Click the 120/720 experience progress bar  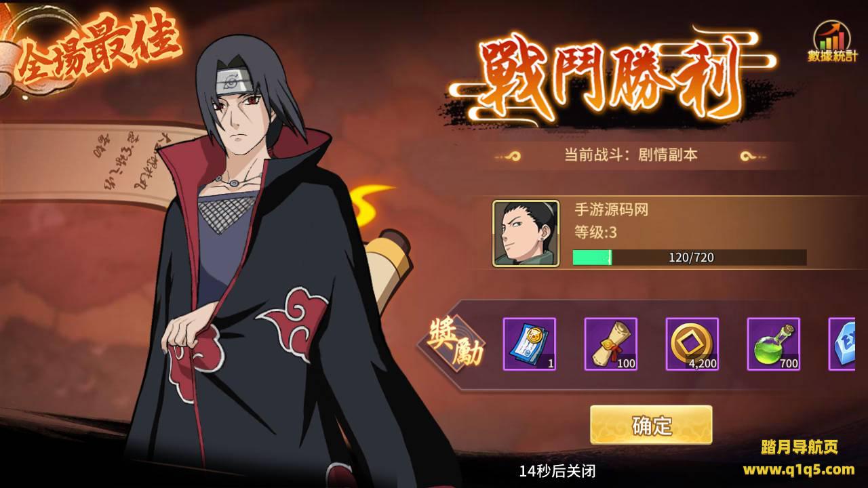point(690,258)
